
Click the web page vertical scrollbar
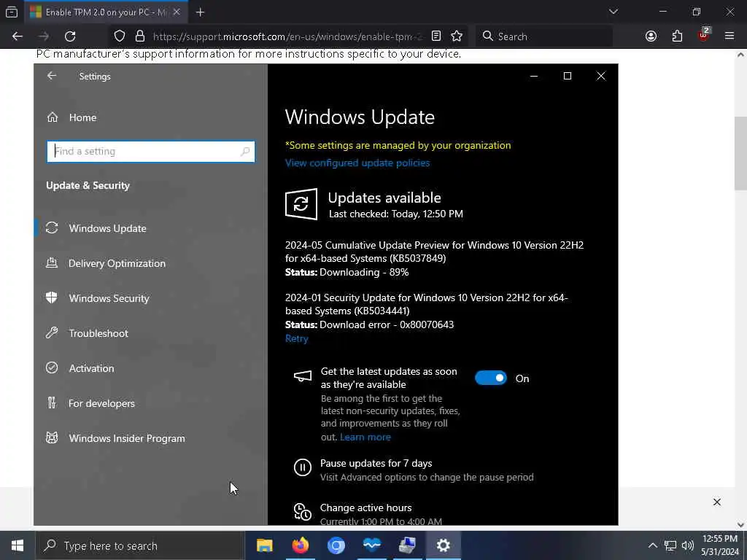coord(740,153)
